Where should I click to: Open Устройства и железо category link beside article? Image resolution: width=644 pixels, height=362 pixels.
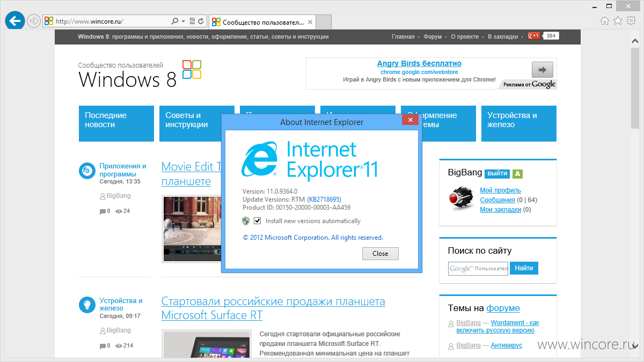click(x=121, y=304)
